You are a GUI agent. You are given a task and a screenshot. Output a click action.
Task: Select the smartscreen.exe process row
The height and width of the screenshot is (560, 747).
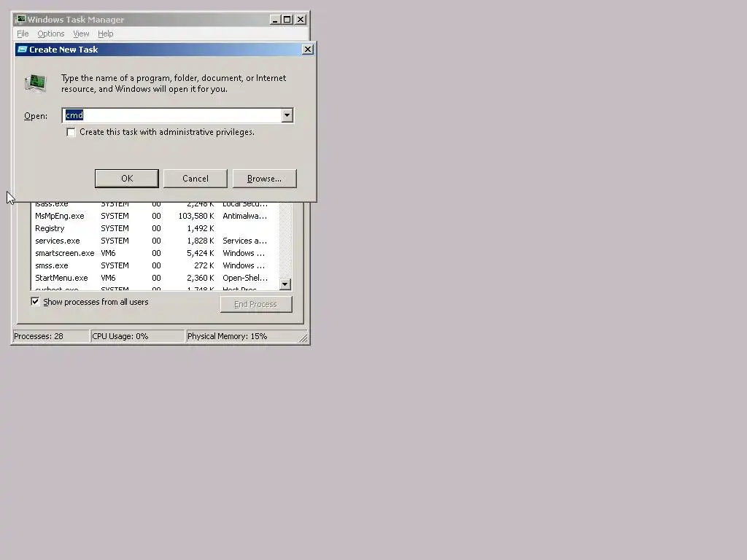[x=155, y=253]
